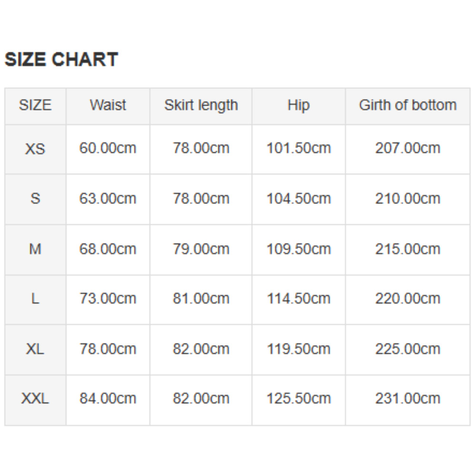Select the Hip column header
This screenshot has width=476, height=476.
point(298,105)
